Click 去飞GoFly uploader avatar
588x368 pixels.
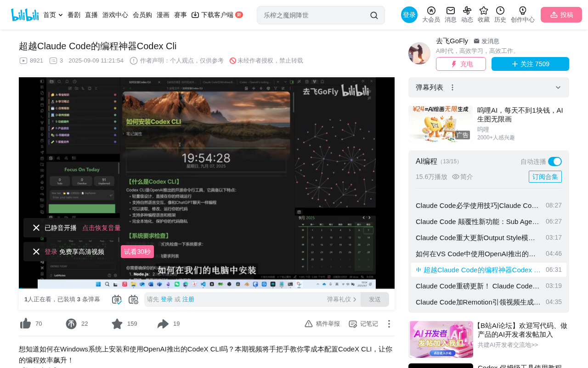tap(419, 53)
